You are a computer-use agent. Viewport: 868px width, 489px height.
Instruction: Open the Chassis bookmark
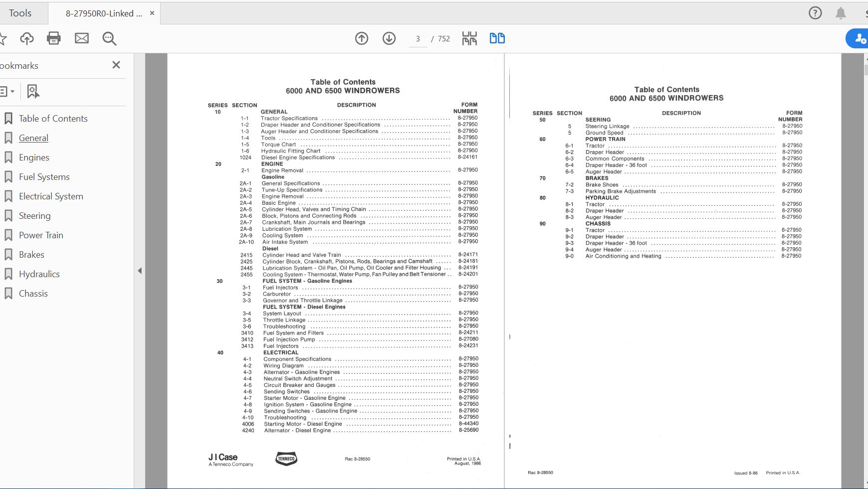[33, 294]
